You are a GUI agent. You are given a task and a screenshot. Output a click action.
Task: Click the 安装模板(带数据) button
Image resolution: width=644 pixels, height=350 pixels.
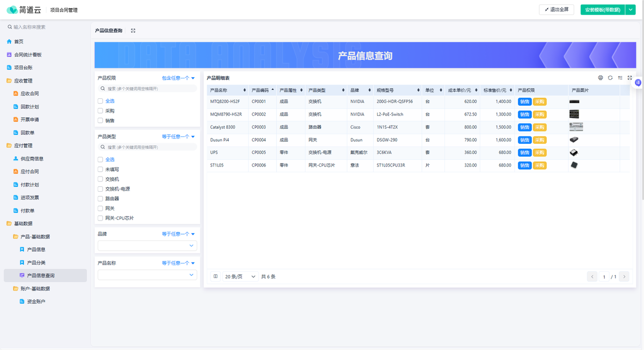point(602,10)
